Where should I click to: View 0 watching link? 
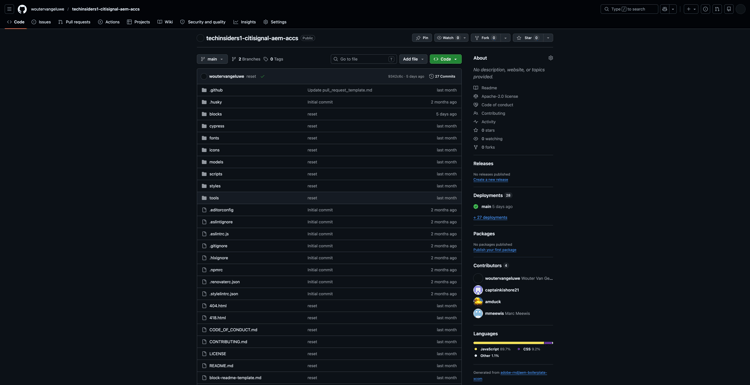[x=487, y=139]
